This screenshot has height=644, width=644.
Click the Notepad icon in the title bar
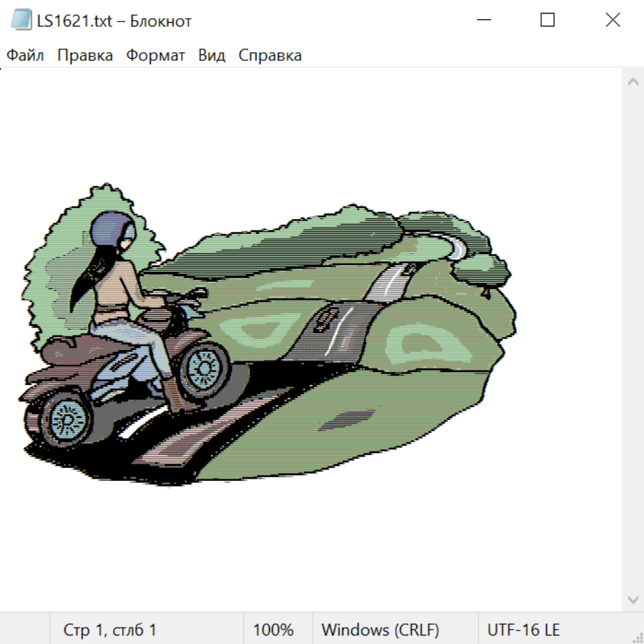pyautogui.click(x=20, y=20)
